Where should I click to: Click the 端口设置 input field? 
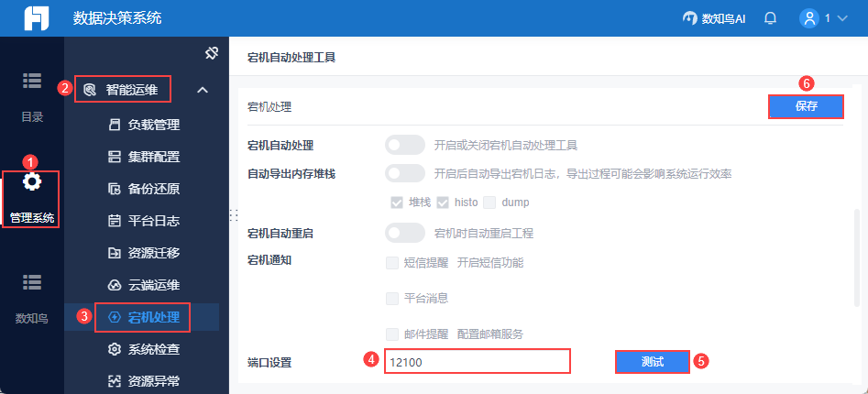point(477,362)
